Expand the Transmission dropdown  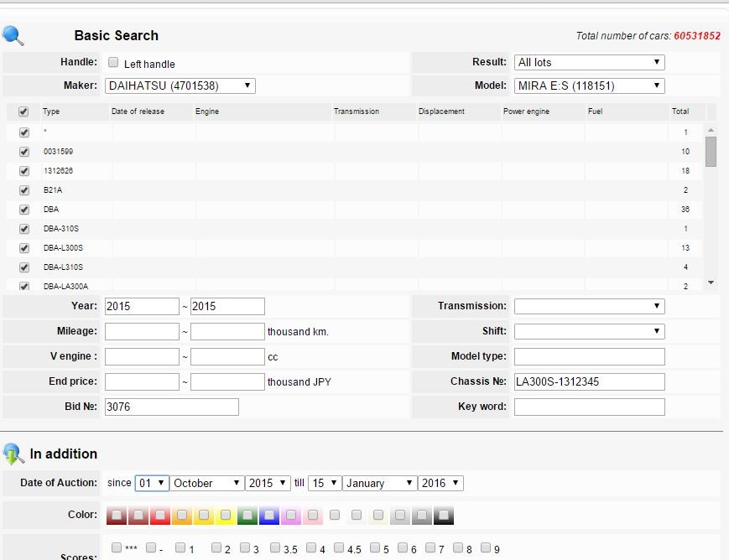[589, 306]
